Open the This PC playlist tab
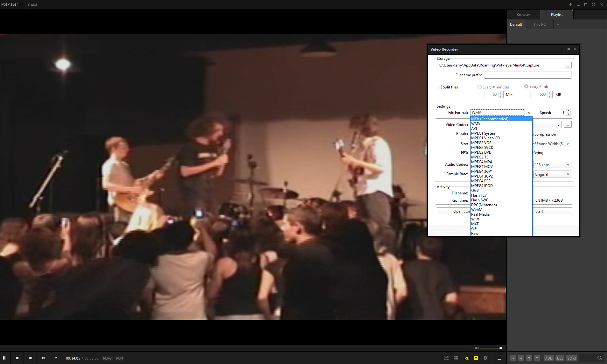Viewport: 607px width, 364px height. tap(539, 24)
